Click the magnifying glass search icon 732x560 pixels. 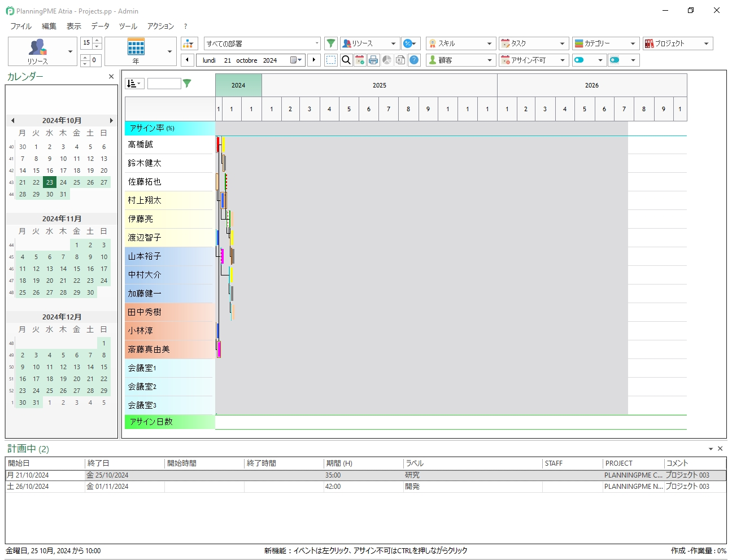346,60
